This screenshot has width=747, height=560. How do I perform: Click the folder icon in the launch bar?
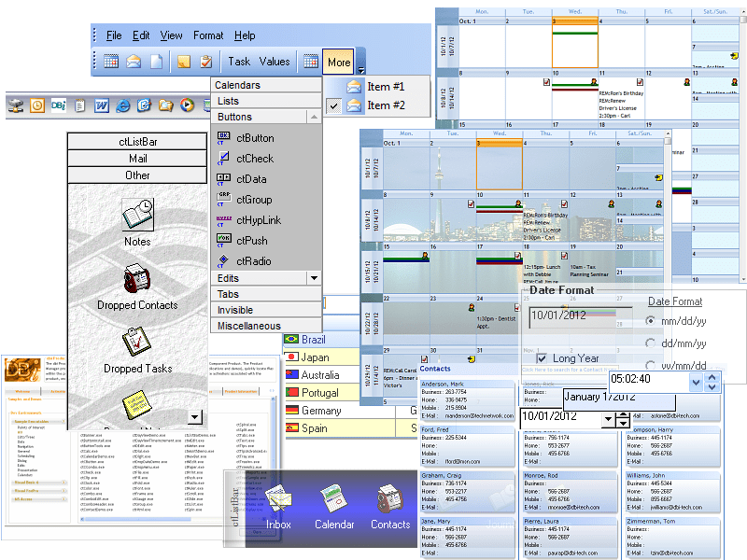pos(166,105)
